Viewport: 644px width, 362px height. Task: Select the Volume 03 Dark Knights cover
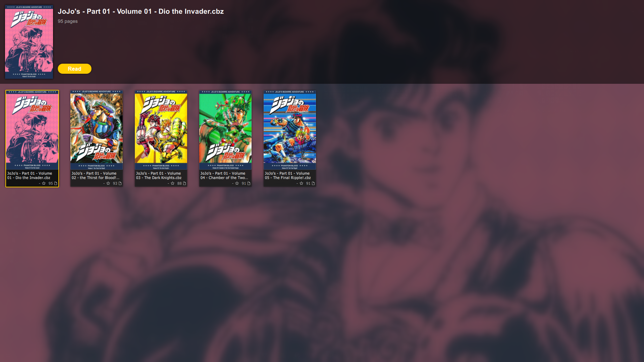(x=161, y=130)
